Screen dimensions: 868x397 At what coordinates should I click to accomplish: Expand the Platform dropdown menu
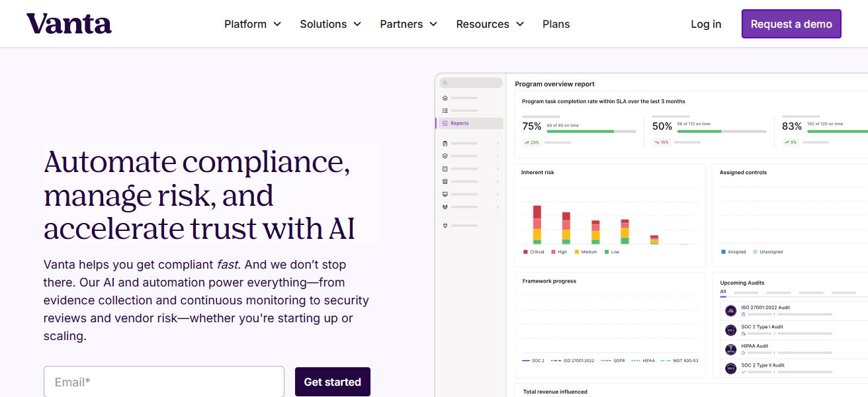(252, 24)
